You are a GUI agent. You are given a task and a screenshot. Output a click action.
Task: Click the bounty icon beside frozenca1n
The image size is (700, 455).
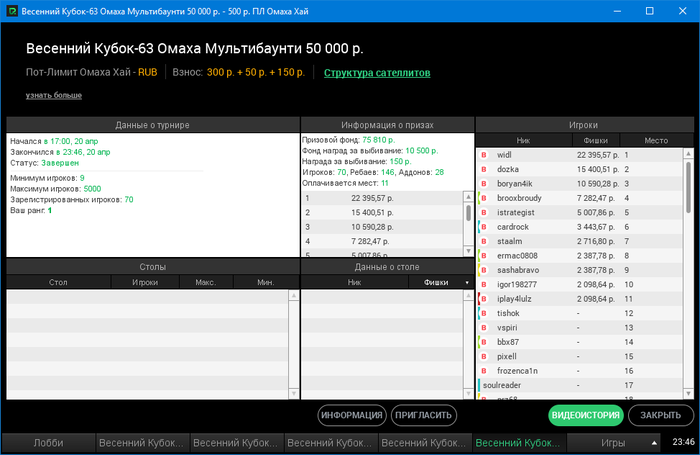click(483, 371)
